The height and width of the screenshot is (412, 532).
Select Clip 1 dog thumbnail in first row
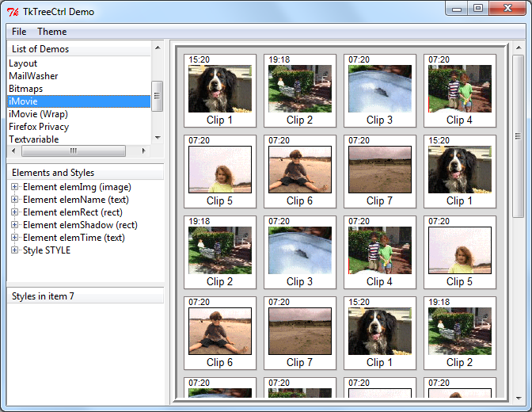pyautogui.click(x=220, y=89)
